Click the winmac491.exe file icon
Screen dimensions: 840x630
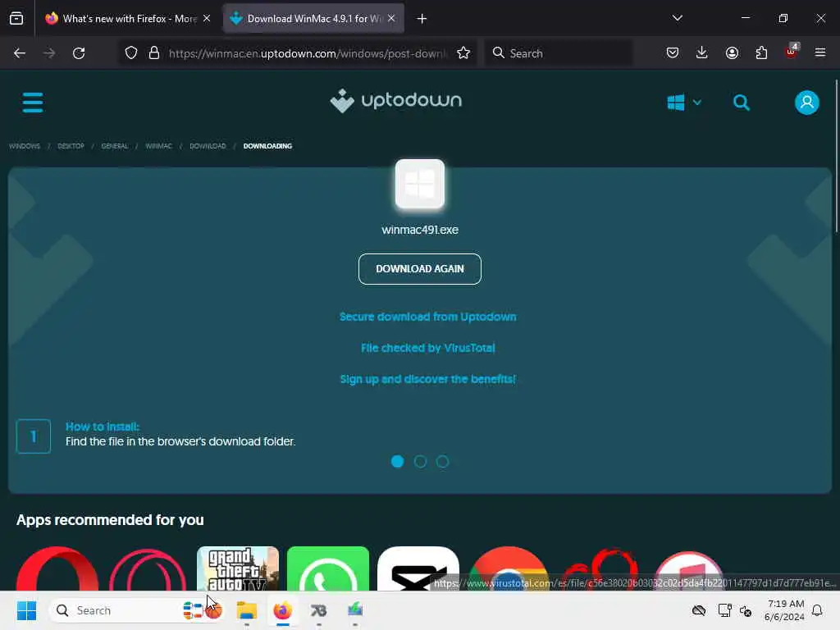(419, 184)
